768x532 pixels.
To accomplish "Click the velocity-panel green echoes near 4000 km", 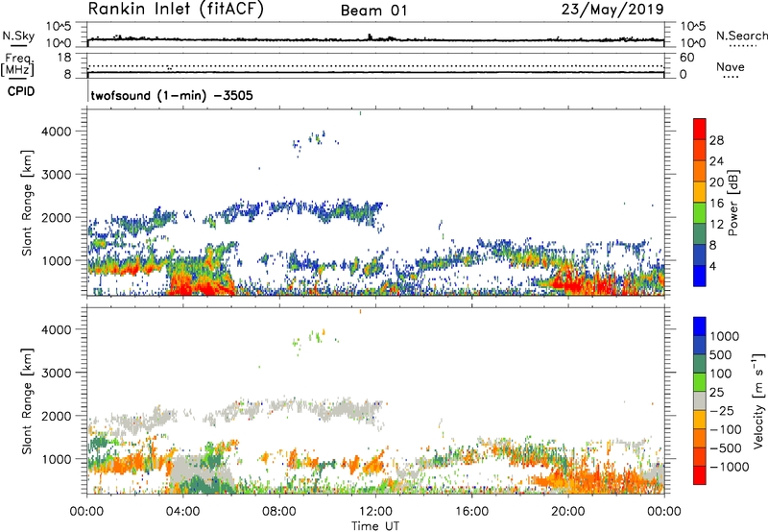I will (316, 338).
